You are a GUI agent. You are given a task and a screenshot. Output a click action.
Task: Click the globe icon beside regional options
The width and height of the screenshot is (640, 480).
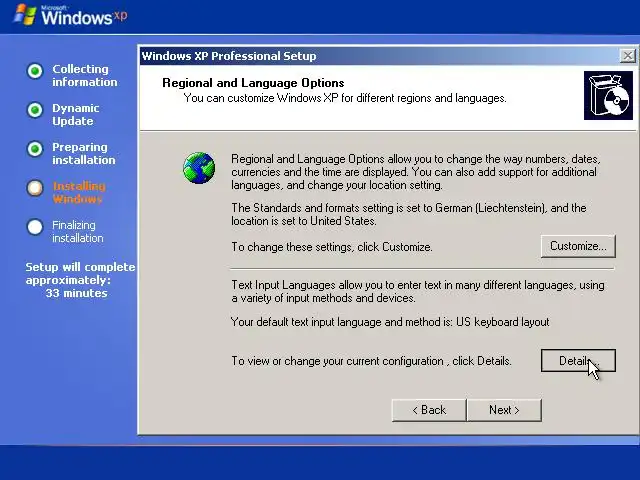[x=199, y=168]
